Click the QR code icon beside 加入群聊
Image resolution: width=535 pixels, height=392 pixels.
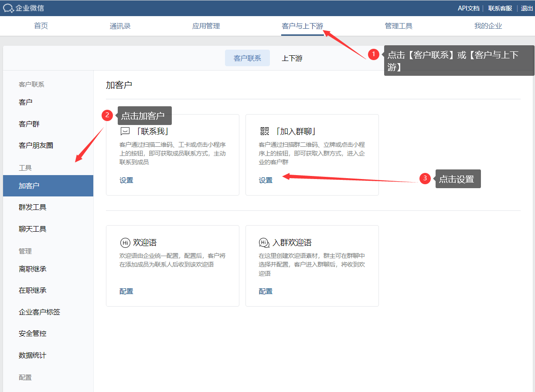click(265, 131)
